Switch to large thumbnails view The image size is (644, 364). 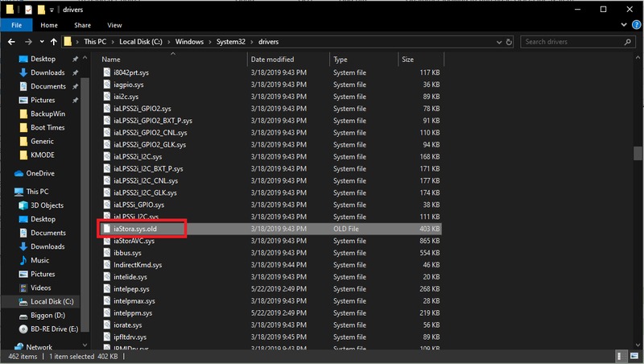click(636, 356)
